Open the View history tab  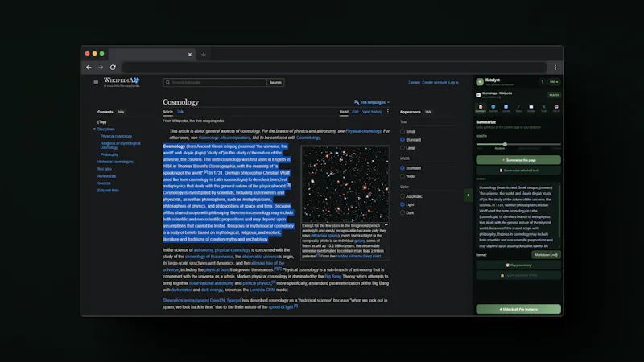tap(372, 112)
